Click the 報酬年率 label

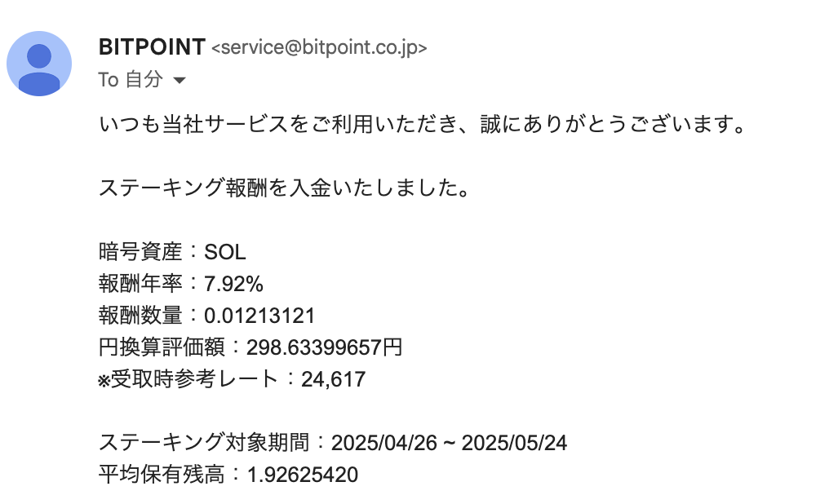tap(140, 283)
